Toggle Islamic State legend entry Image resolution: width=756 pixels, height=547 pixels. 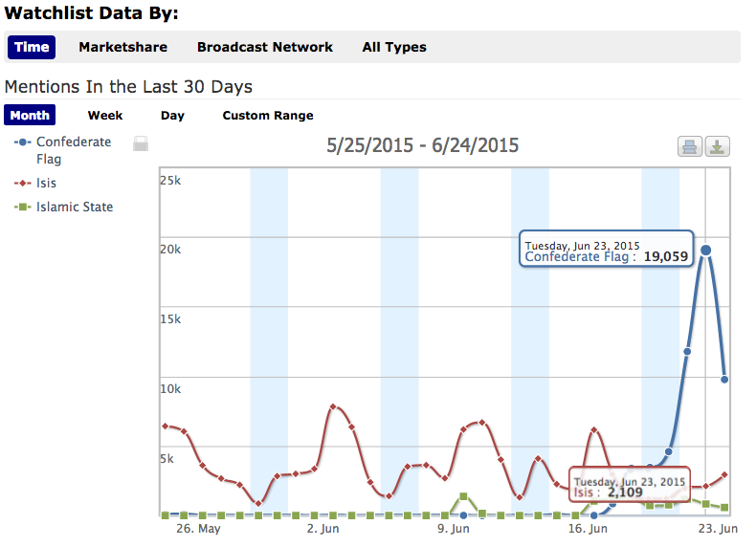74,207
